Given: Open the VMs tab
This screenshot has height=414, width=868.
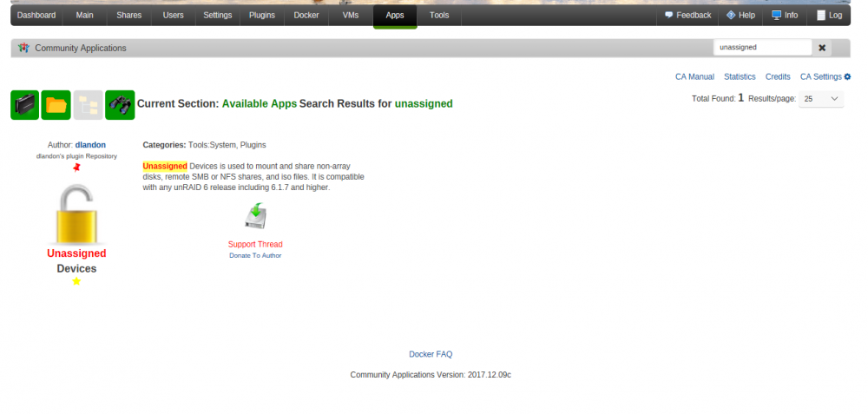Looking at the screenshot, I should tap(351, 15).
